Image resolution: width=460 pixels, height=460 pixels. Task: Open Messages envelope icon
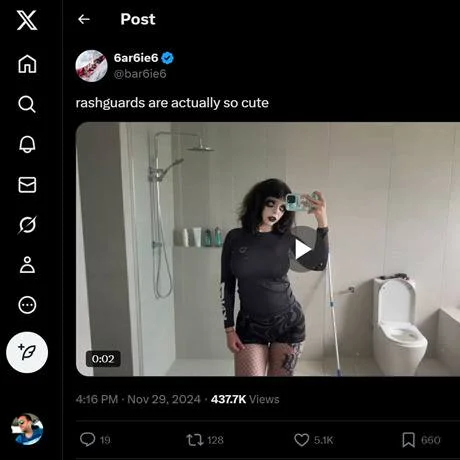(27, 185)
